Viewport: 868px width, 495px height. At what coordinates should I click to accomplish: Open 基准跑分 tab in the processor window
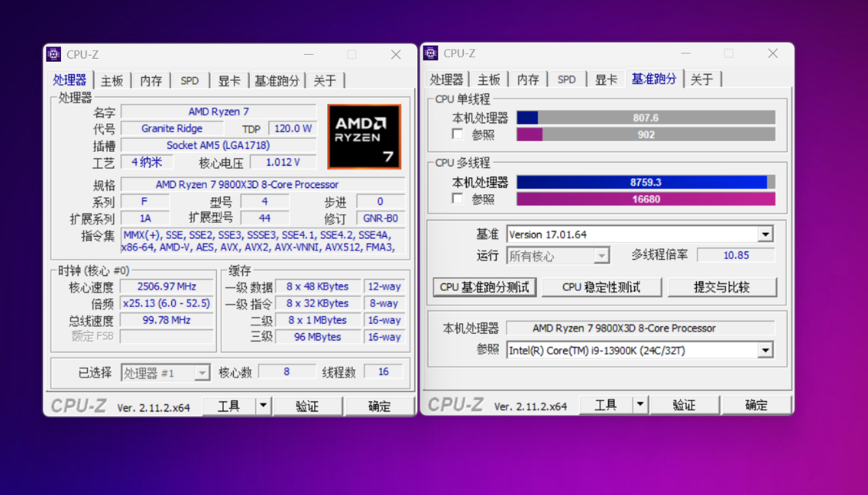tap(277, 81)
